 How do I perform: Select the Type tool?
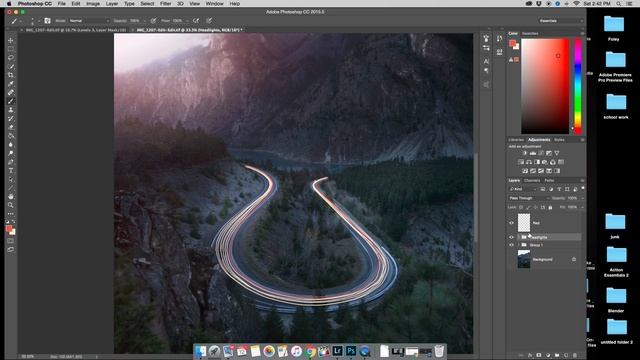point(11,171)
